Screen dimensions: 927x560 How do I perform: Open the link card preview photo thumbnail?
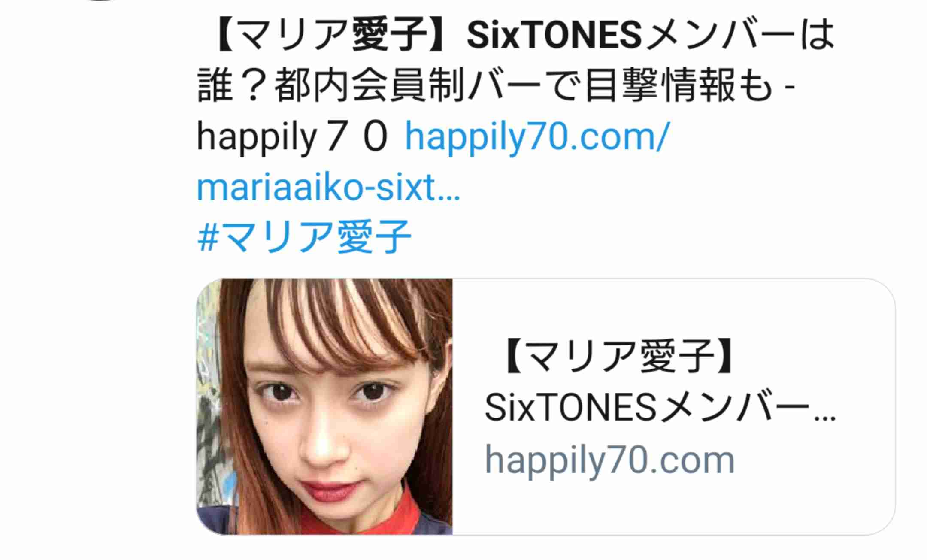(324, 406)
